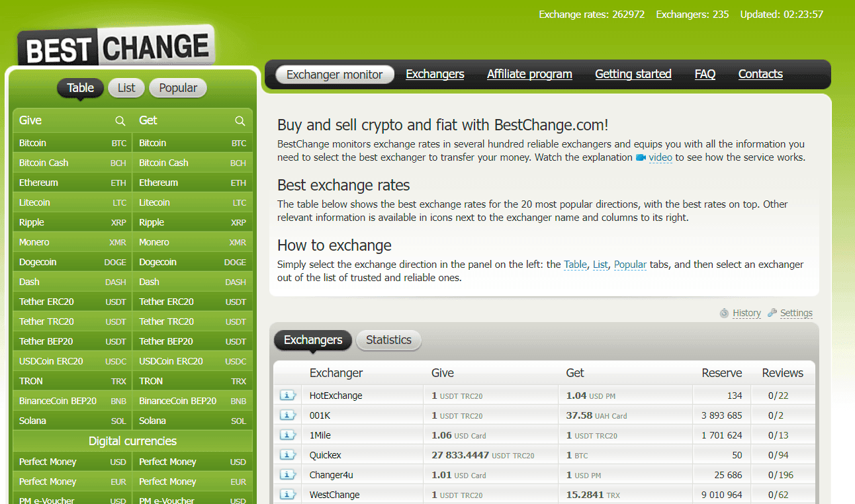Click the info icon next to WestChange

click(288, 495)
